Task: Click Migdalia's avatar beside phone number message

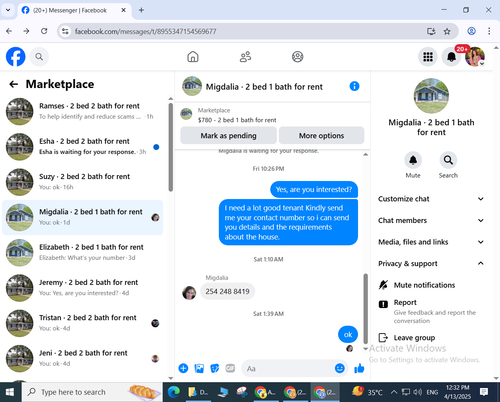Action: pos(189,293)
